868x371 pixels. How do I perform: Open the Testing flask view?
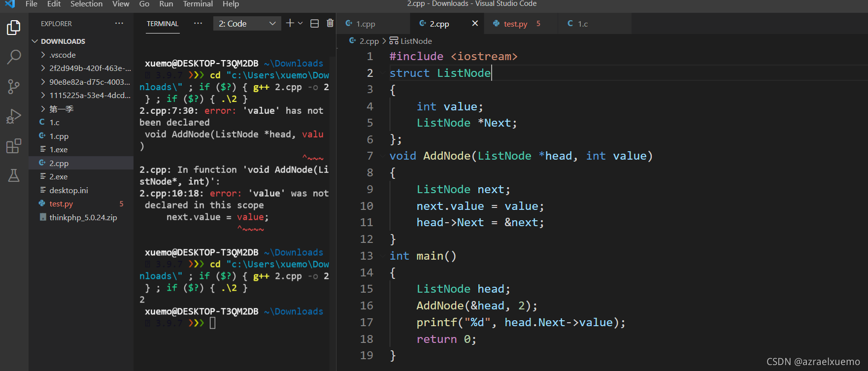point(14,175)
